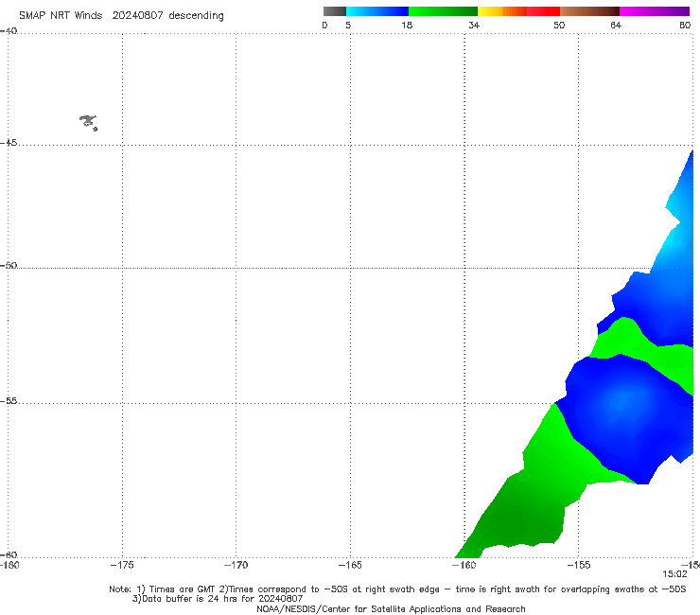Click the color bar label '64'

[616, 25]
